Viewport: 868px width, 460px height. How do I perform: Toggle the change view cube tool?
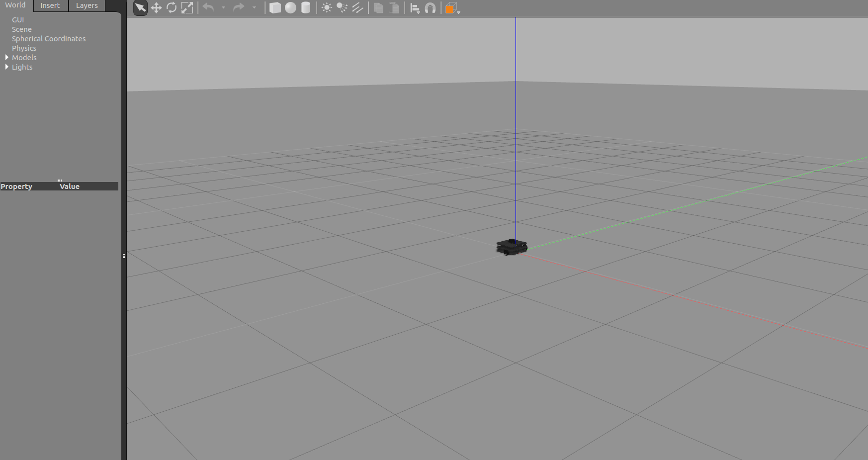[x=450, y=8]
